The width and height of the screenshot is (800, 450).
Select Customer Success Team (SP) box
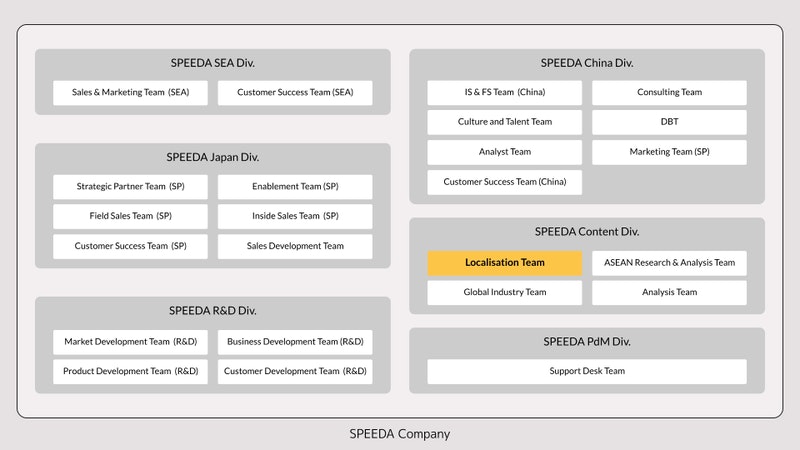tap(131, 246)
